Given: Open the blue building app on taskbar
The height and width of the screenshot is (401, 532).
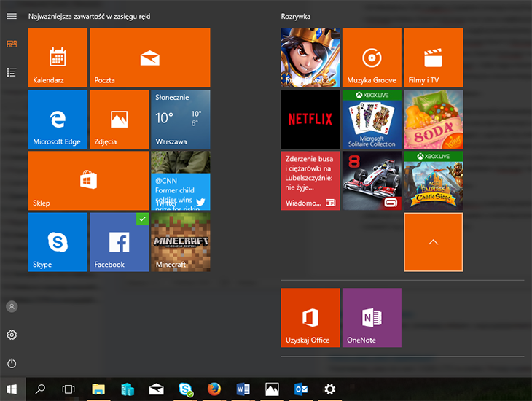Looking at the screenshot, I should click(x=128, y=389).
